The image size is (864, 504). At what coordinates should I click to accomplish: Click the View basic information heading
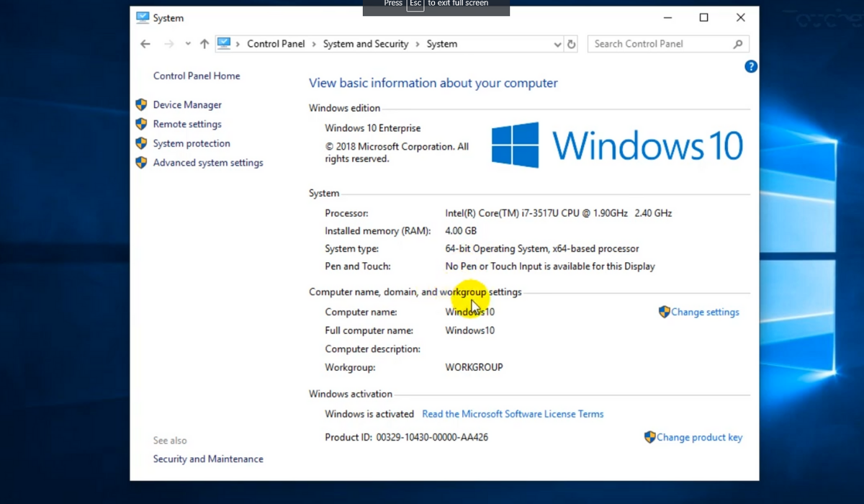point(433,84)
